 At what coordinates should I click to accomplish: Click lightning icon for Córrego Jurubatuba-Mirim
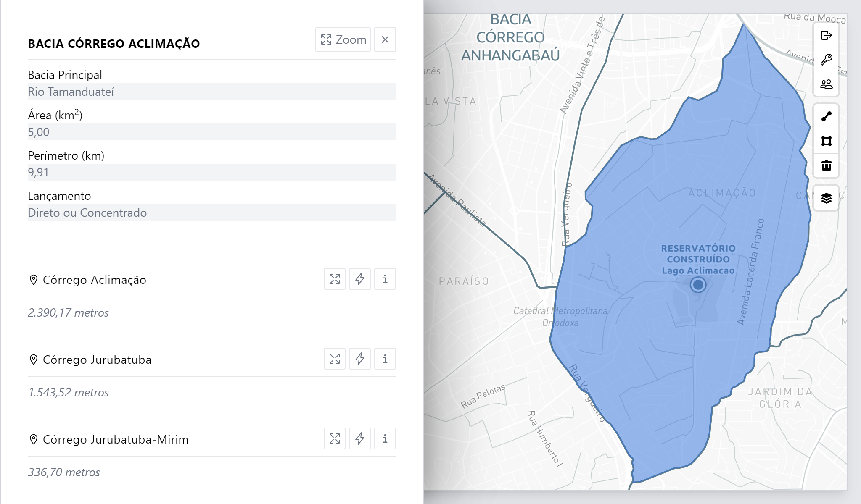tap(360, 438)
